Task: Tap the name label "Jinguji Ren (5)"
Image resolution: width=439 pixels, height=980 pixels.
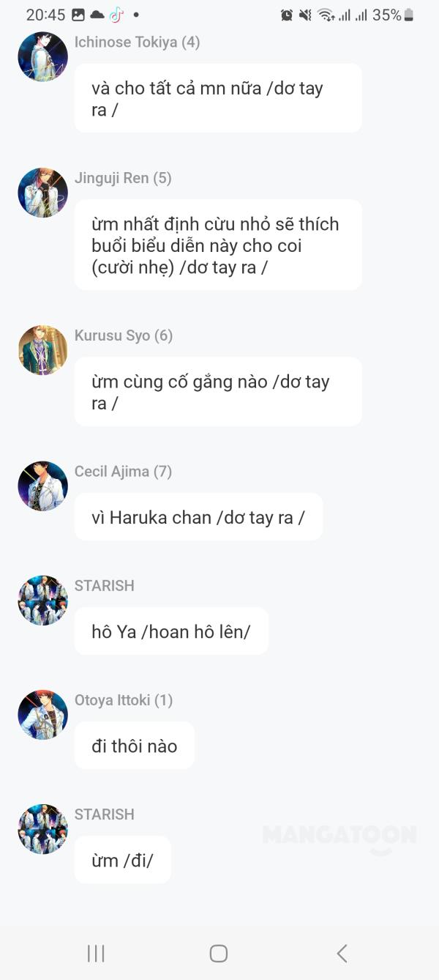Action: coord(123,178)
